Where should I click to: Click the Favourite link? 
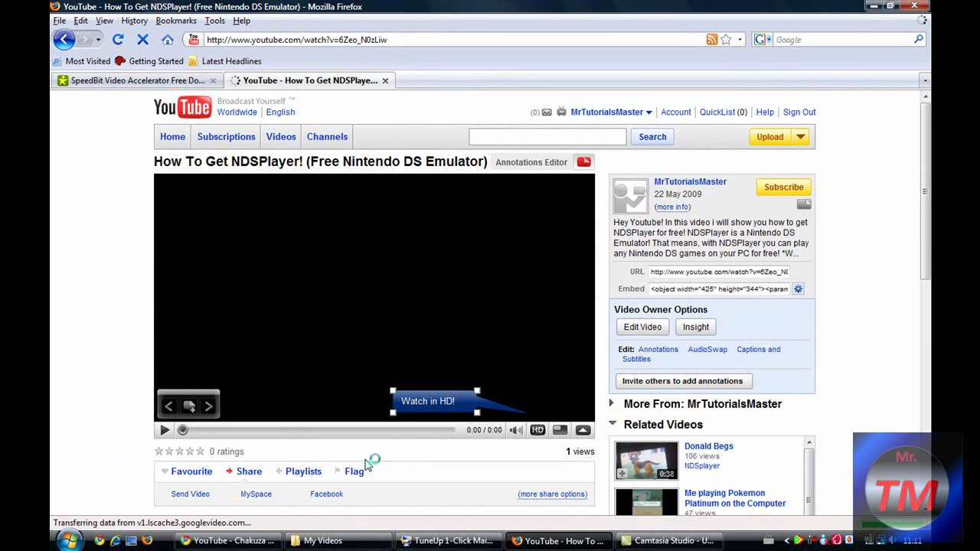191,471
